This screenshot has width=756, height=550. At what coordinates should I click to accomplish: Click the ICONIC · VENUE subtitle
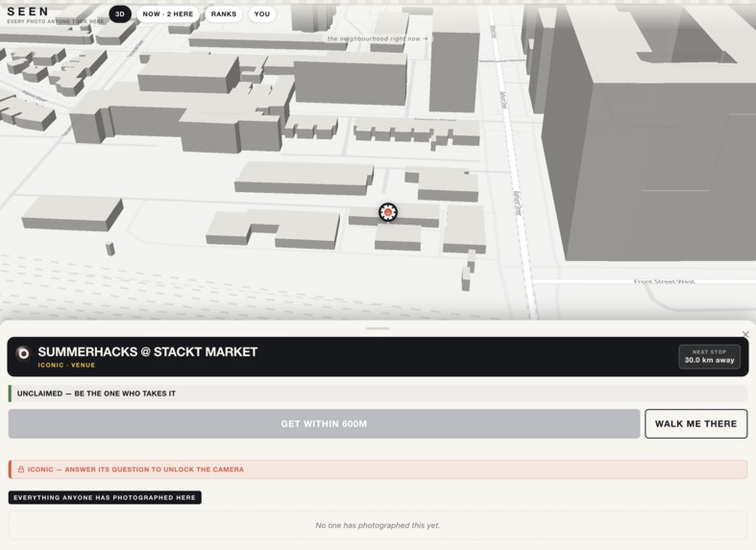click(x=66, y=365)
